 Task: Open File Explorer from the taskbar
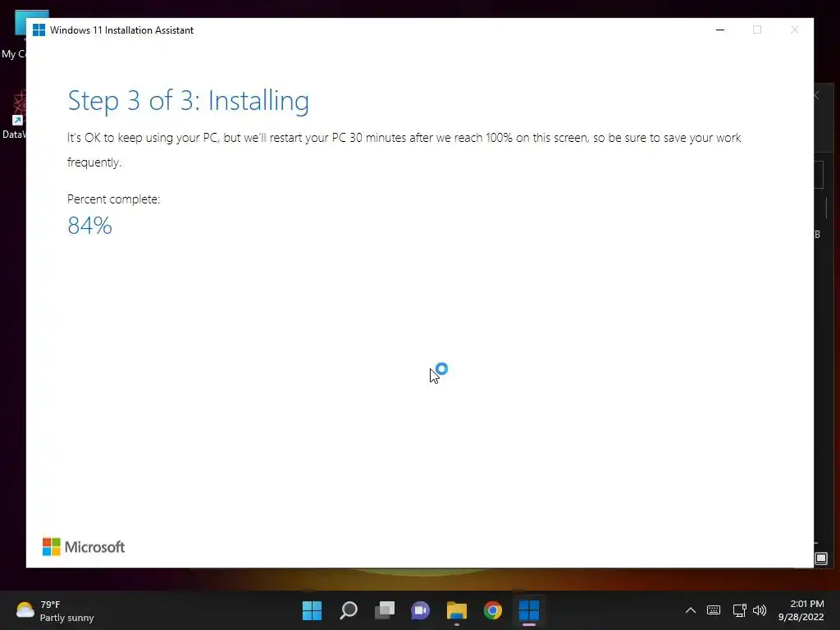(x=457, y=610)
